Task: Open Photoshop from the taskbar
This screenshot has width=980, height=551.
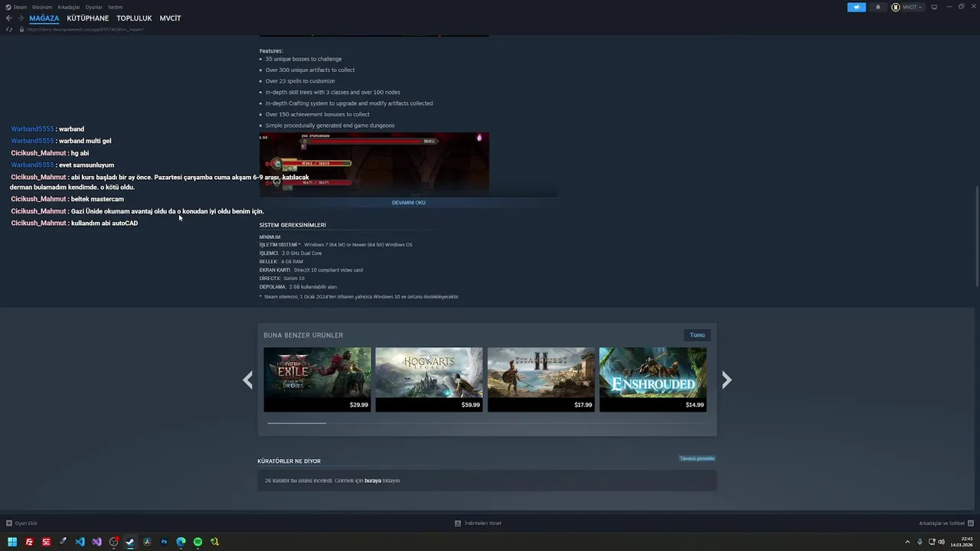Action: [x=164, y=542]
